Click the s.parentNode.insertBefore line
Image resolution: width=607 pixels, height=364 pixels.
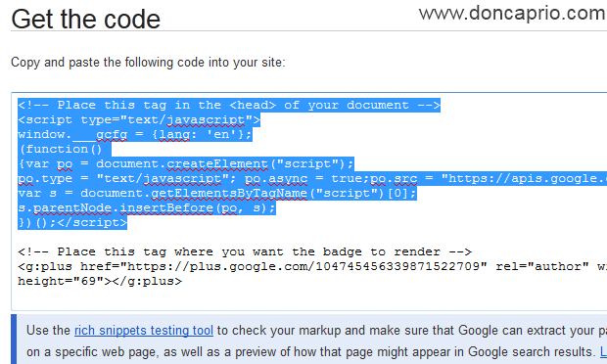coord(147,208)
